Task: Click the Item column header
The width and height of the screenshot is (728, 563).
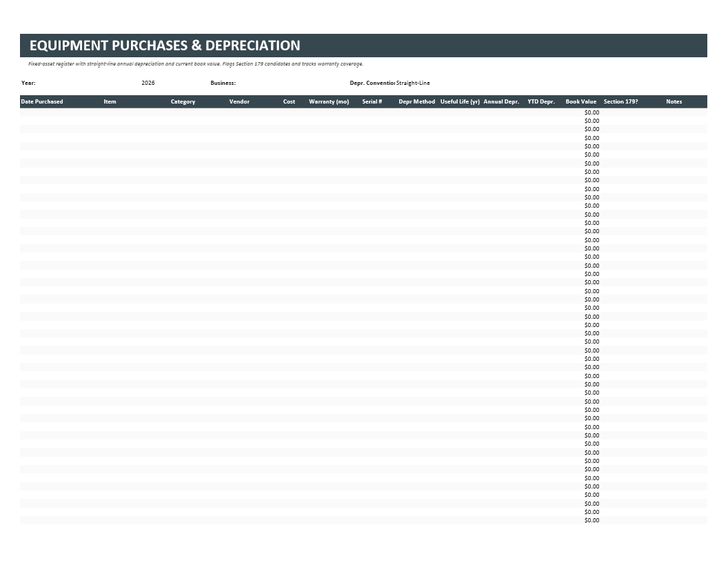Action: tap(110, 101)
